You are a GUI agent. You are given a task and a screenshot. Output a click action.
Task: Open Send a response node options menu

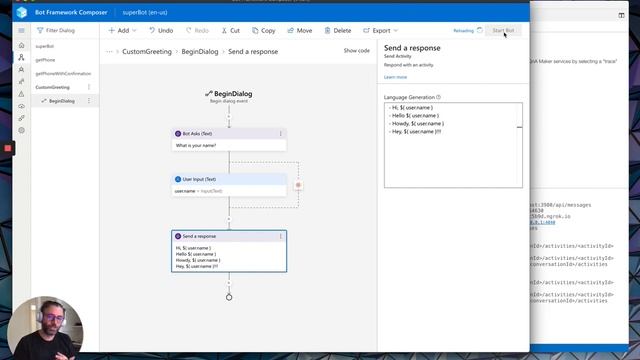(280, 236)
